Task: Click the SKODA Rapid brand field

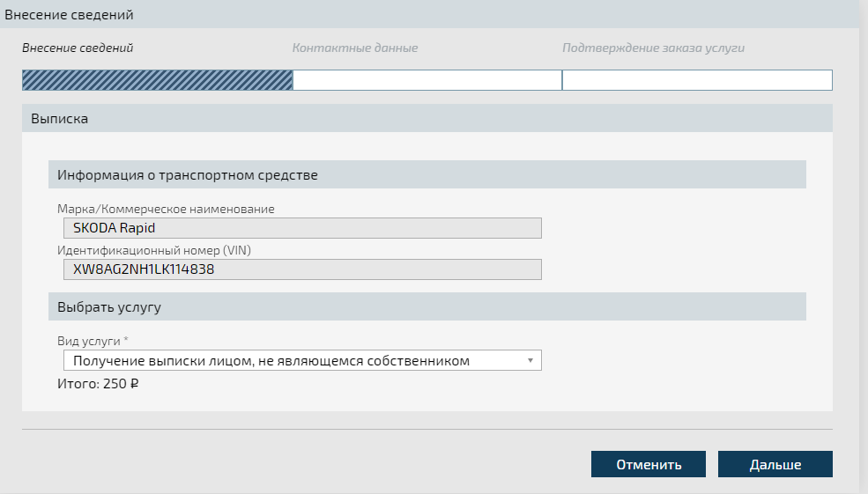Action: (301, 228)
